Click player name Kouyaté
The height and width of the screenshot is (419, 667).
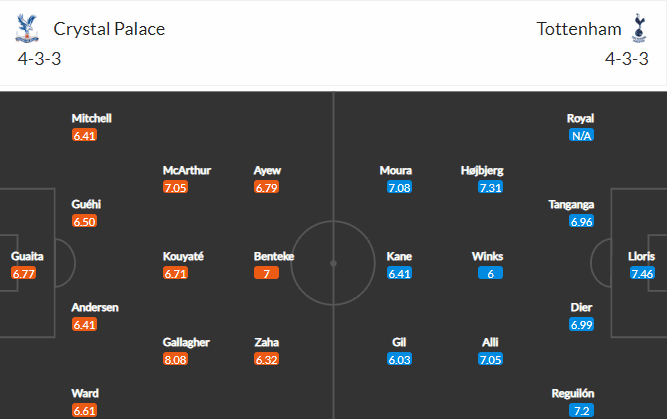pyautogui.click(x=183, y=257)
